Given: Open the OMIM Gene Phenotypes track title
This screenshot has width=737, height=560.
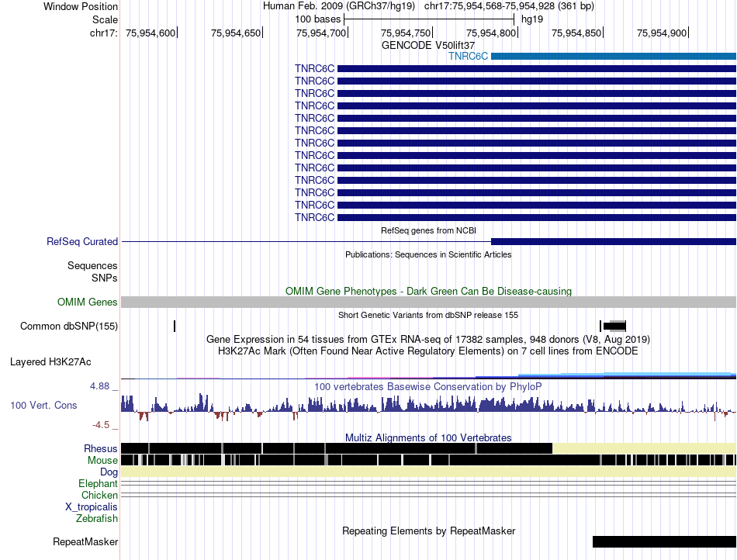Looking at the screenshot, I should 428,292.
